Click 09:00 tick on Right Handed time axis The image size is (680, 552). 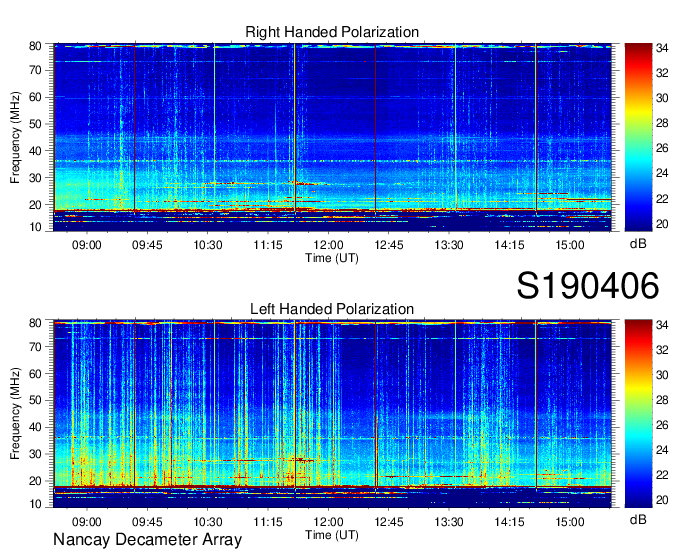87,245
